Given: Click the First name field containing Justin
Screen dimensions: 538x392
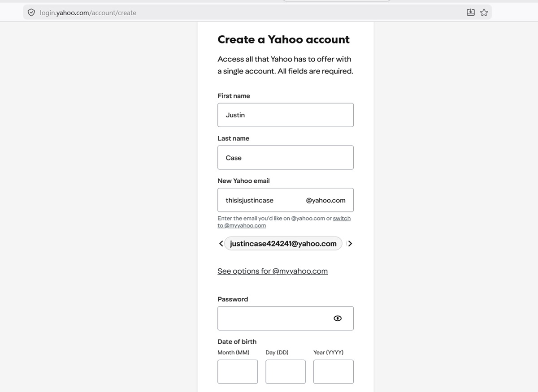Looking at the screenshot, I should click(x=285, y=115).
